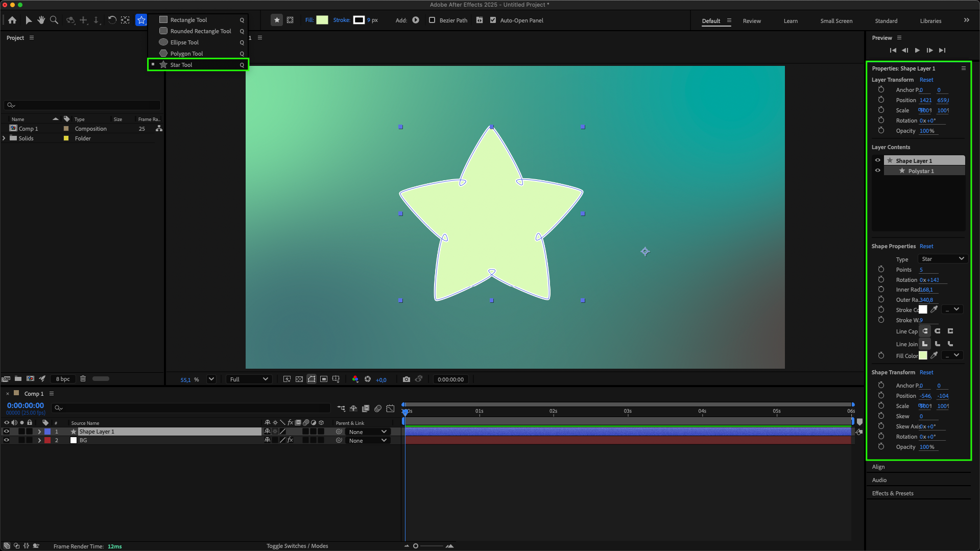Select the Hand tool
Viewport: 980px width, 551px height.
click(x=41, y=20)
